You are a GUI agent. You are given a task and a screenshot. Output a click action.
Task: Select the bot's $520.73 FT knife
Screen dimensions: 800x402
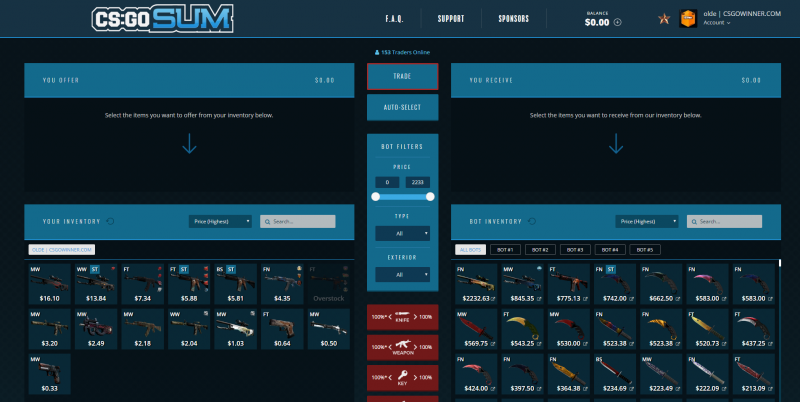coord(707,329)
